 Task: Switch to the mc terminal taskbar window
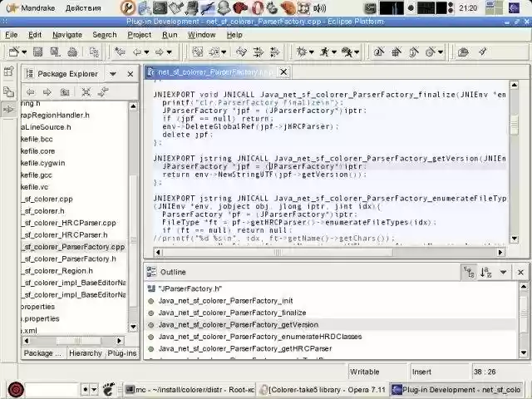(x=190, y=390)
